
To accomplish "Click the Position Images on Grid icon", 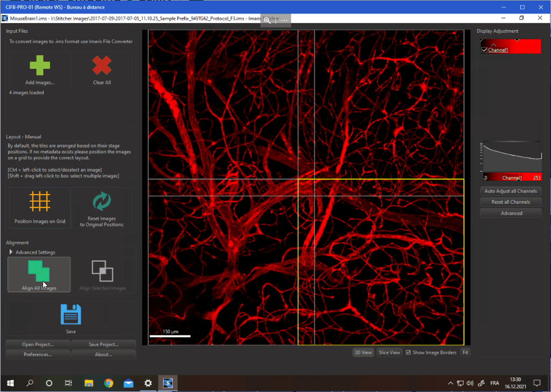I will pos(39,201).
